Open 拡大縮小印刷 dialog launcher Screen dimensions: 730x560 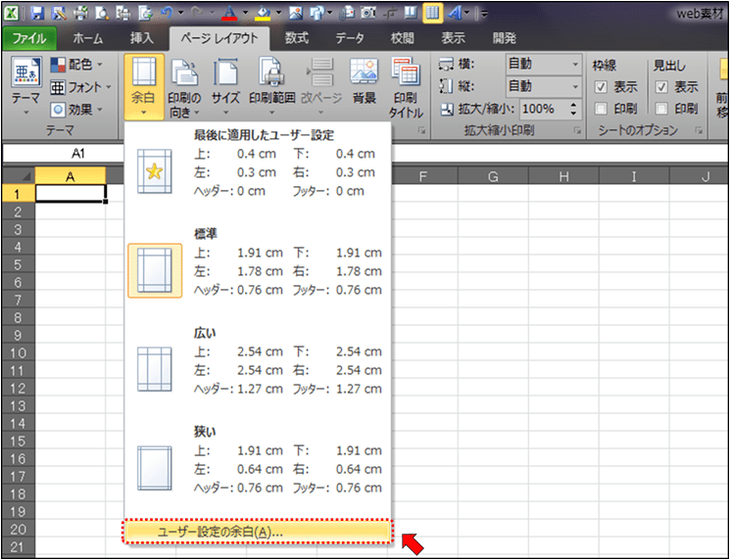pos(577,131)
